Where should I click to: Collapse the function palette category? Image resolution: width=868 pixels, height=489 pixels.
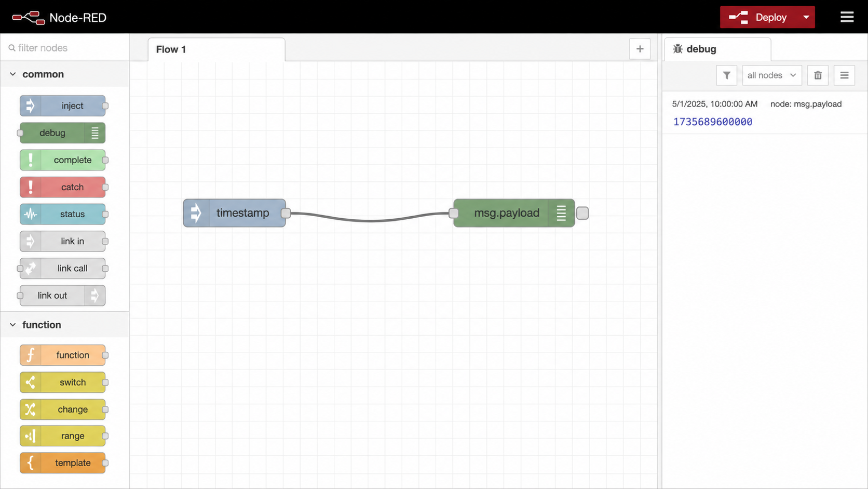(x=65, y=325)
